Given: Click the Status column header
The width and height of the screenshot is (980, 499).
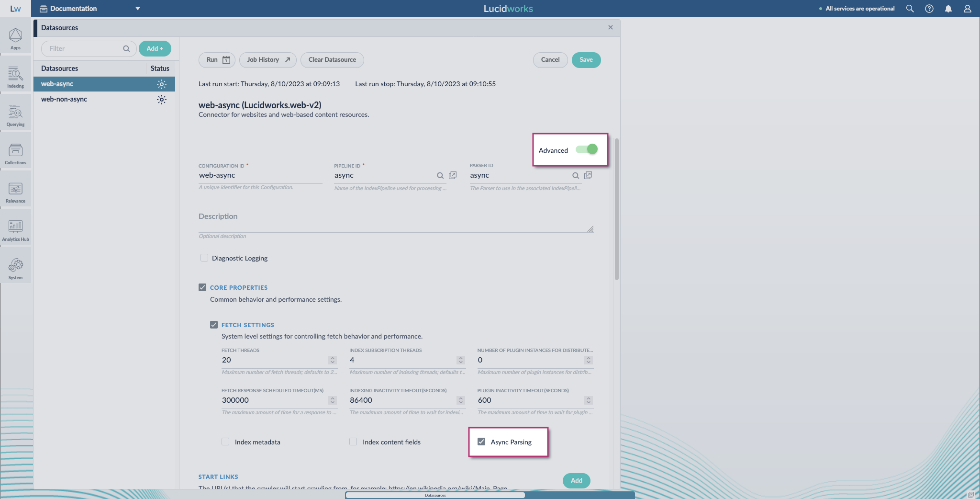Looking at the screenshot, I should (x=160, y=68).
